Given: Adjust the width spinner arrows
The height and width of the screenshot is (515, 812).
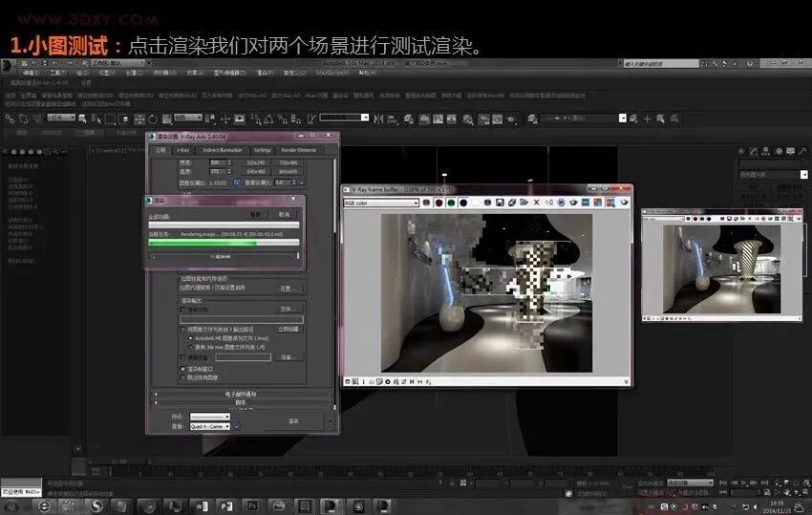Looking at the screenshot, I should 230,162.
